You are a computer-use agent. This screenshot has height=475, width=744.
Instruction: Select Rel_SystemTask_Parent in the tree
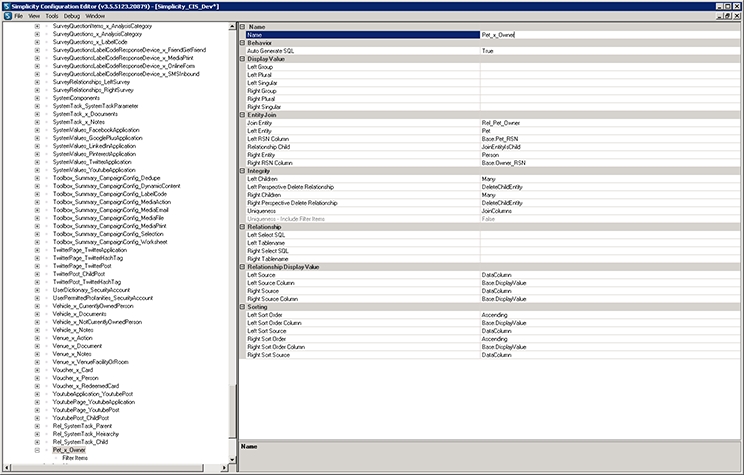point(82,426)
